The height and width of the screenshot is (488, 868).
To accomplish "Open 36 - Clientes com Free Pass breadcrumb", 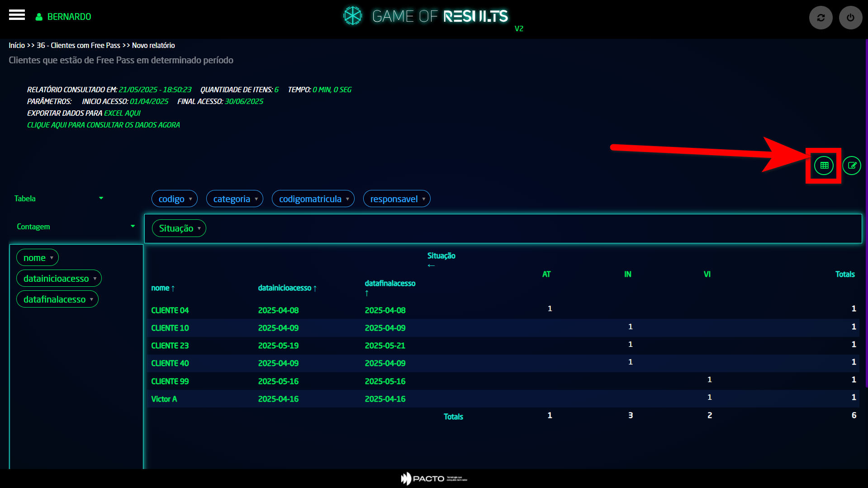I will coord(78,45).
